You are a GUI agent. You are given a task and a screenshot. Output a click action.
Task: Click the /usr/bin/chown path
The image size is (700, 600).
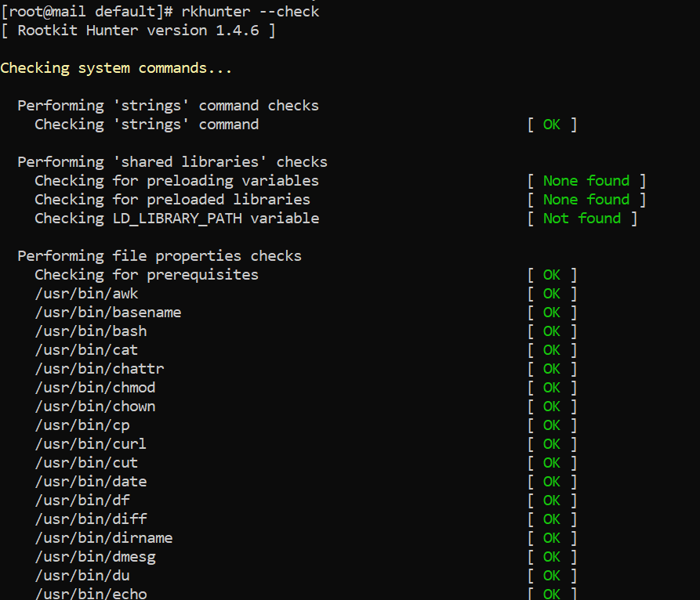click(x=95, y=407)
